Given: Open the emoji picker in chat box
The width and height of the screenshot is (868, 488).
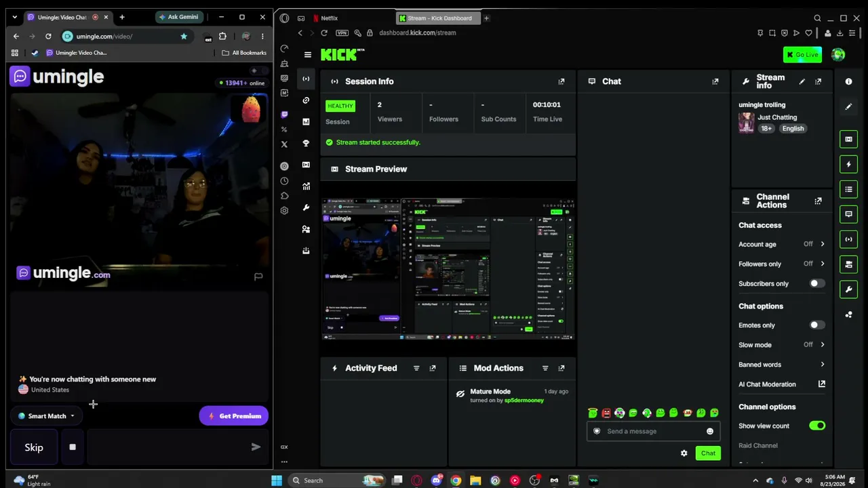Looking at the screenshot, I should 710,431.
